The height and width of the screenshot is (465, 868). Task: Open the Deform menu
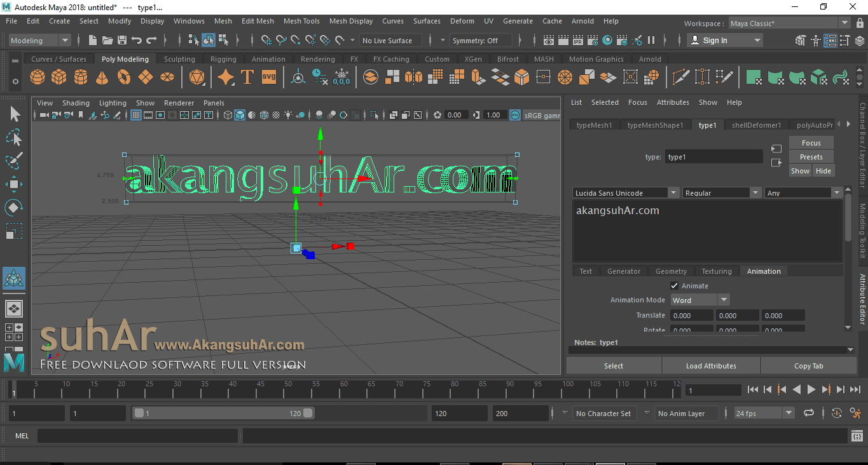pyautogui.click(x=462, y=21)
